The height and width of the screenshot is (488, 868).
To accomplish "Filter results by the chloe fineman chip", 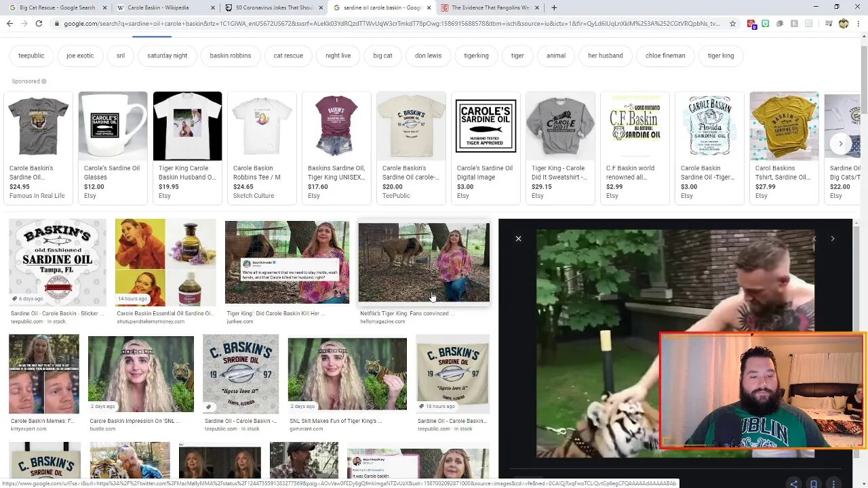I will pyautogui.click(x=665, y=56).
